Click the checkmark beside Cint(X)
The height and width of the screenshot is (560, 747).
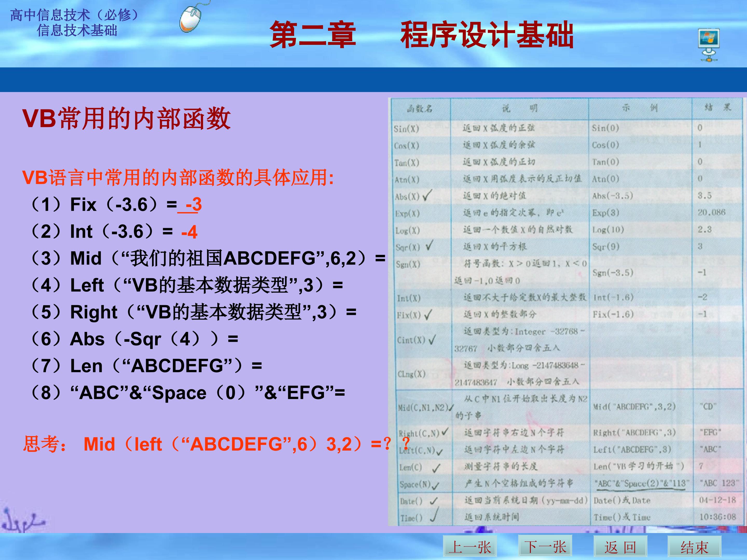[432, 340]
